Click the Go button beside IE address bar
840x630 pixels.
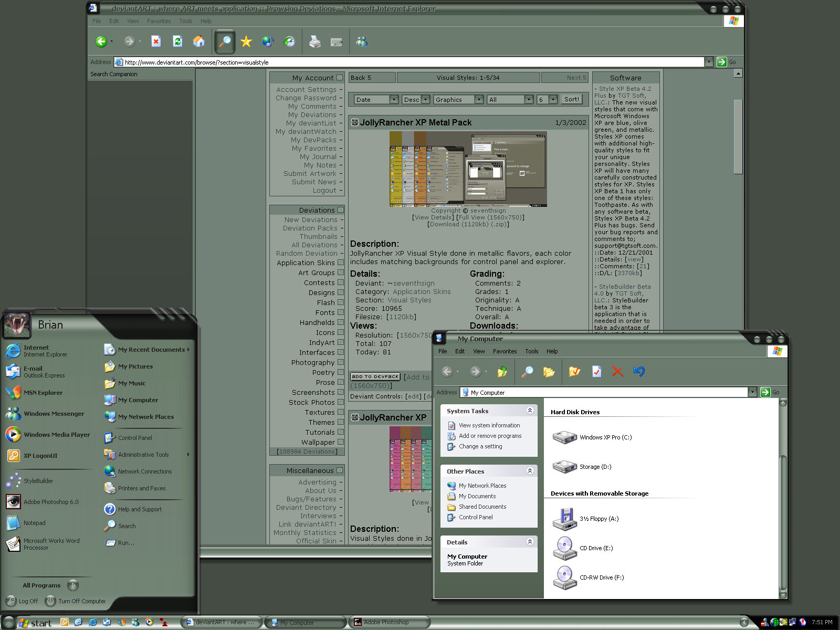tap(727, 62)
